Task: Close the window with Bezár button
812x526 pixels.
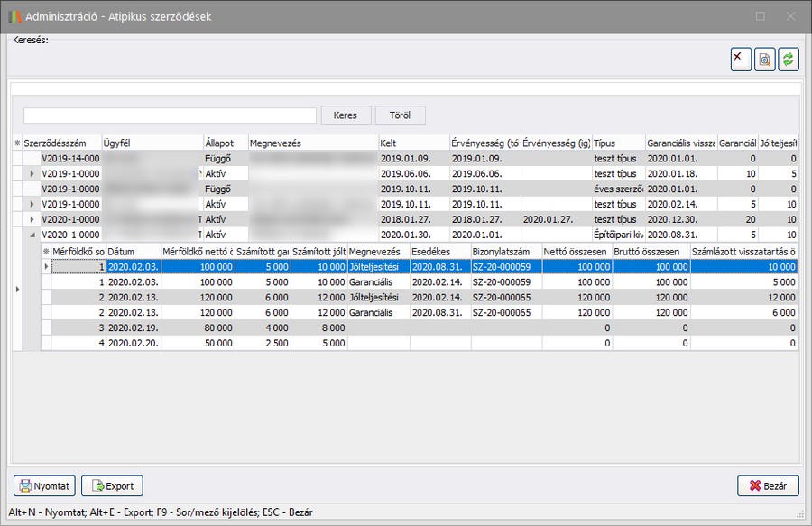Action: click(767, 485)
